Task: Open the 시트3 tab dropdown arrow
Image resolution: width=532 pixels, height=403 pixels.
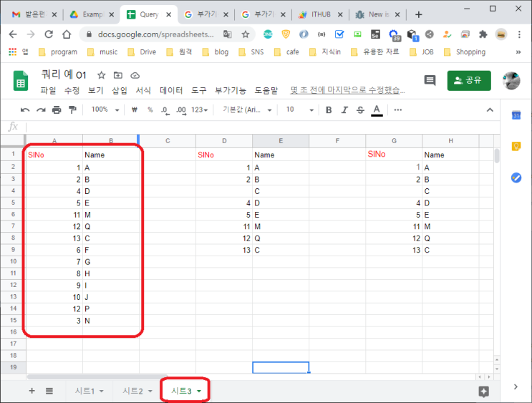Action: [x=199, y=392]
